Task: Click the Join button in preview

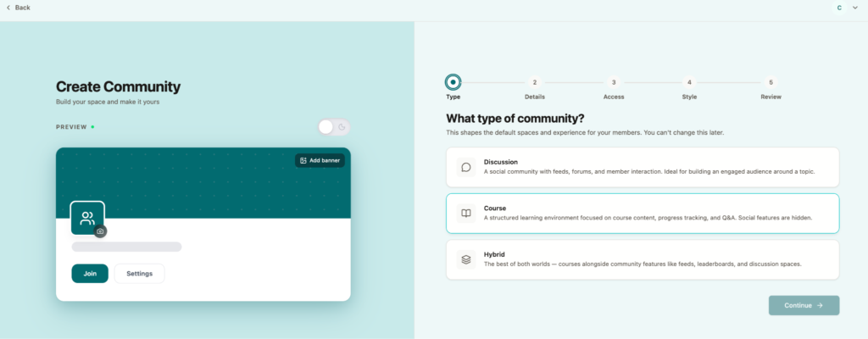Action: point(90,274)
